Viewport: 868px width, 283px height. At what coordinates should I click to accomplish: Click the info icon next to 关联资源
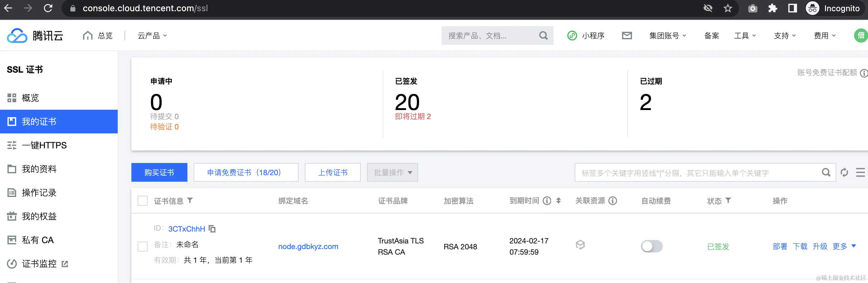(x=613, y=201)
